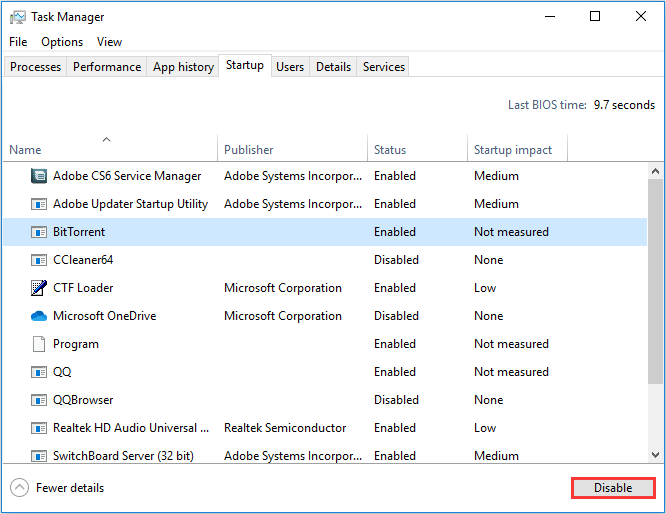Click the Task Manager title bar icon

point(17,17)
